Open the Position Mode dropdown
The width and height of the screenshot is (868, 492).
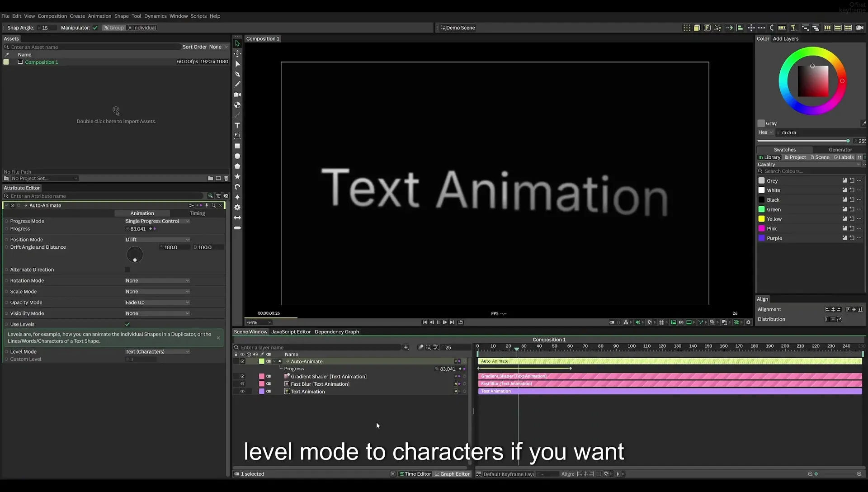[x=157, y=240]
